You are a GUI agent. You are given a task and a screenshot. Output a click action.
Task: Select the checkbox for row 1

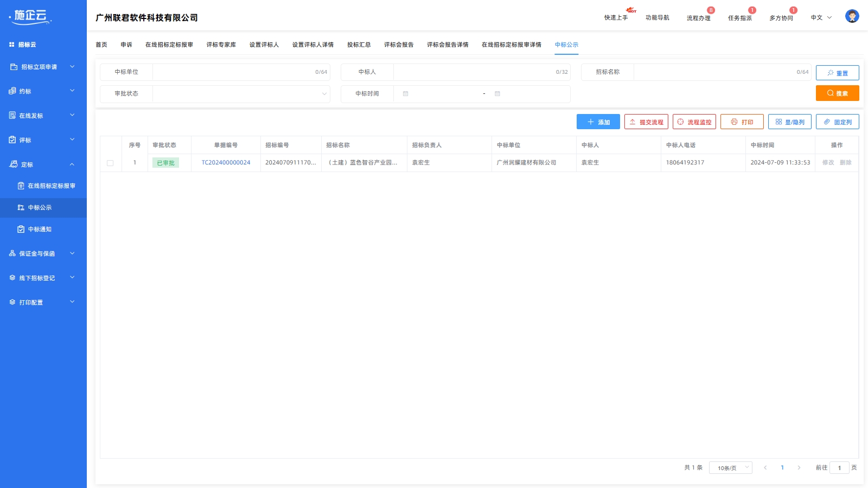click(110, 163)
